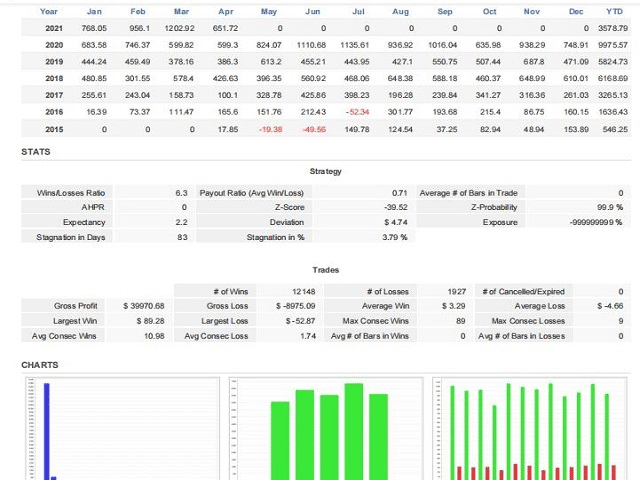Click the Trades table title

point(325,270)
